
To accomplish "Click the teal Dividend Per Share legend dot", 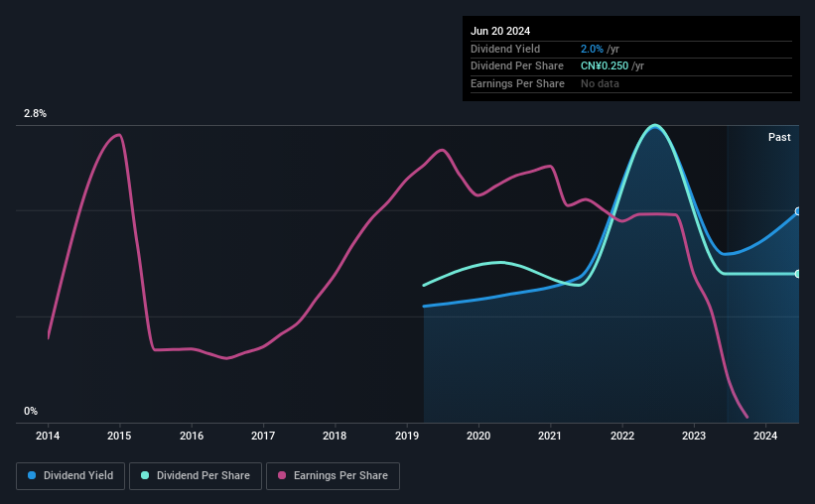I will (145, 475).
